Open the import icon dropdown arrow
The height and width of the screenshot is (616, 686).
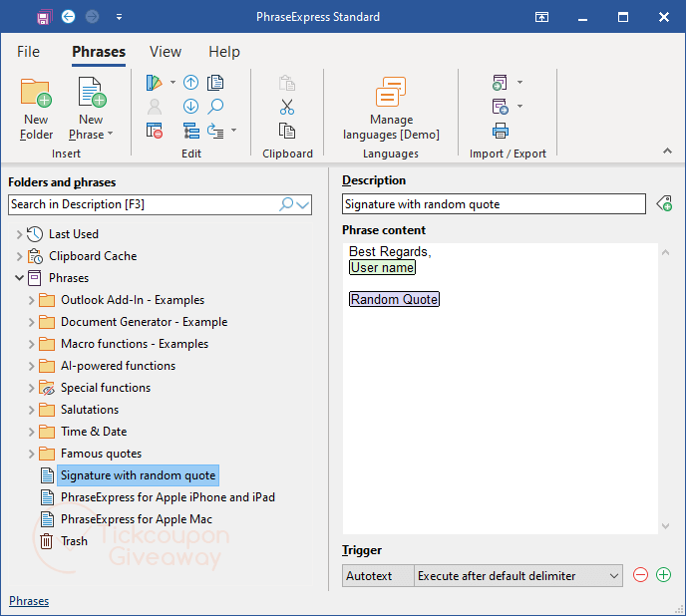519,82
